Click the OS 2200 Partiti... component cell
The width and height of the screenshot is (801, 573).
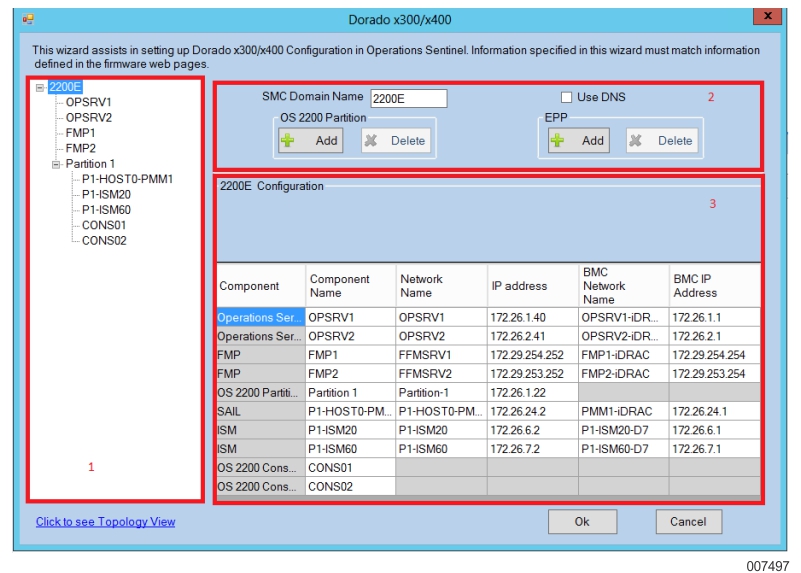261,392
